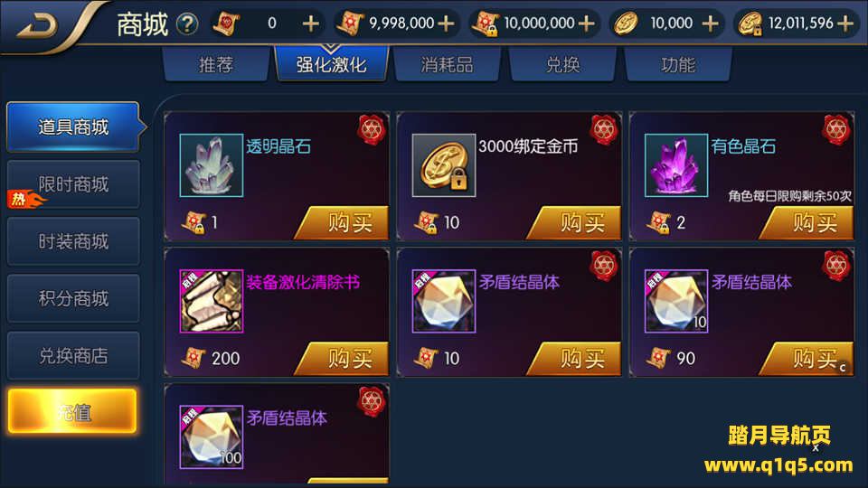Click plus beside the zero-balance scroll currency
Image resolution: width=868 pixels, height=488 pixels.
pos(311,23)
